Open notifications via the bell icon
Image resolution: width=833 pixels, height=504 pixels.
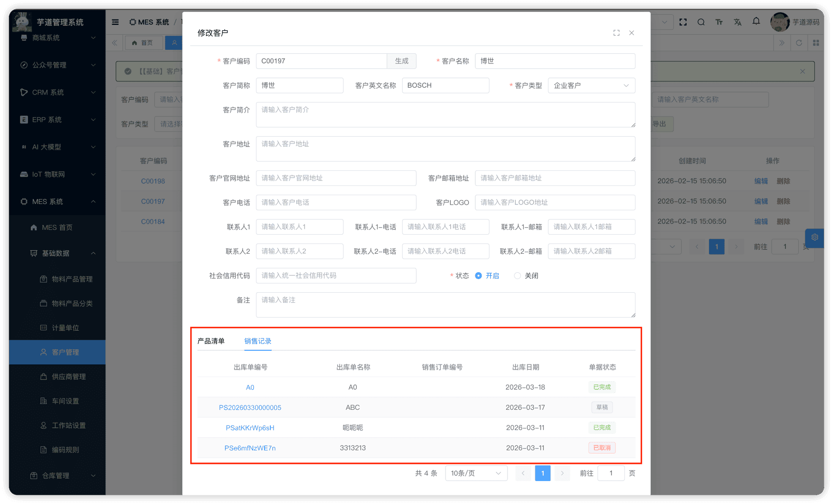(756, 22)
